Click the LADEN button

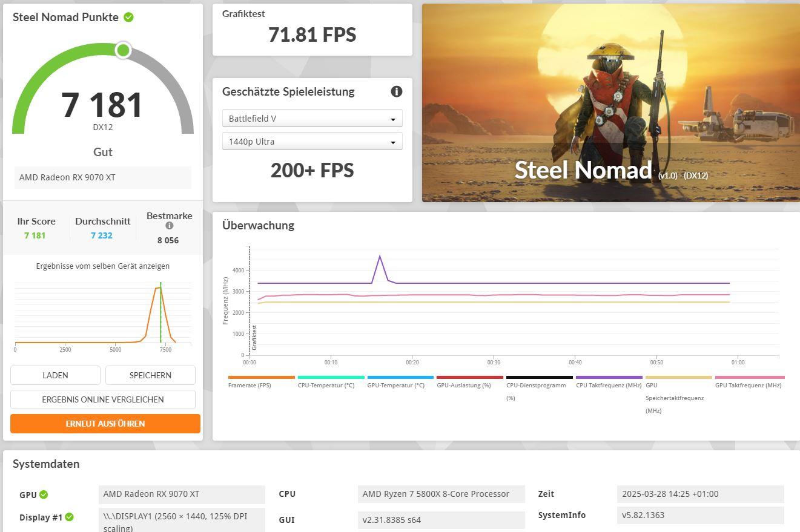[55, 375]
